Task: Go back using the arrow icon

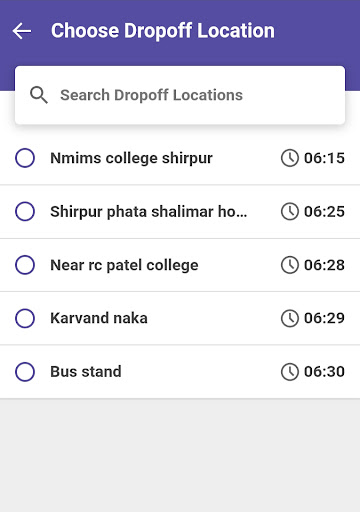Action: coord(22,31)
